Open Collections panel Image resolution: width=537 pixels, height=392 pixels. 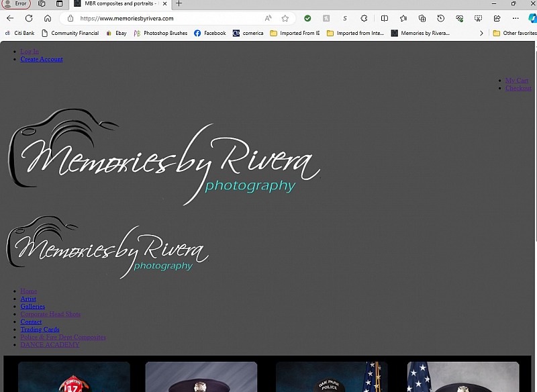coord(422,19)
